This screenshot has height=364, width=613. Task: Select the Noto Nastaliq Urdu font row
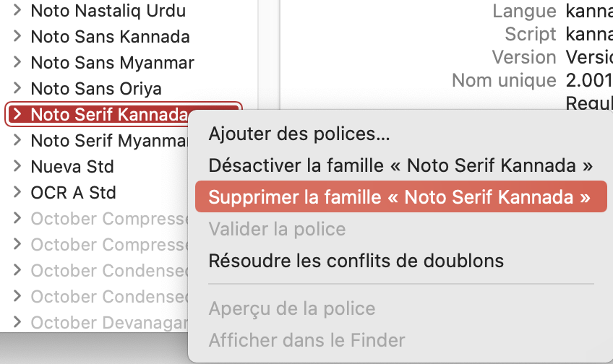(108, 11)
